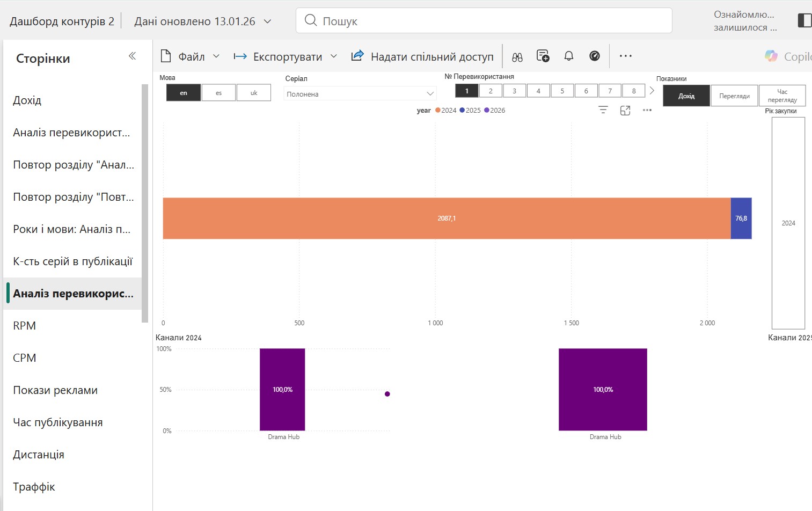Click the pages pane scrollbar
812x511 pixels.
coord(144,203)
